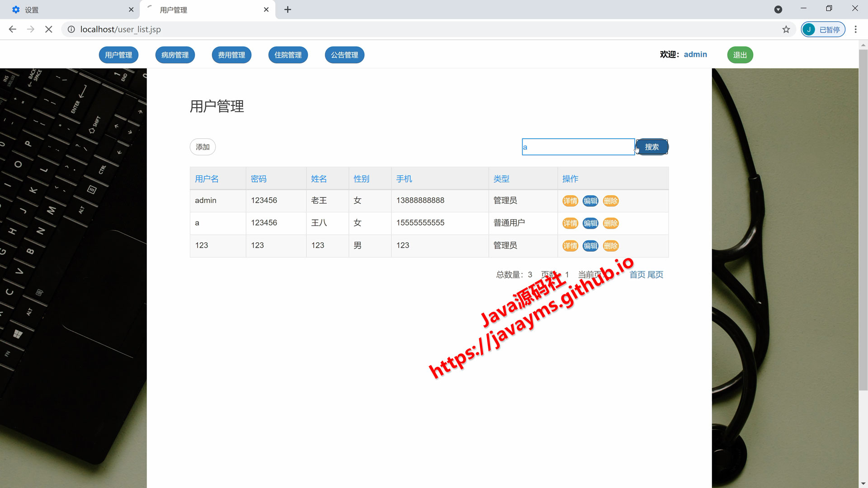The image size is (868, 488).
Task: Open a new browser tab
Action: [288, 9]
